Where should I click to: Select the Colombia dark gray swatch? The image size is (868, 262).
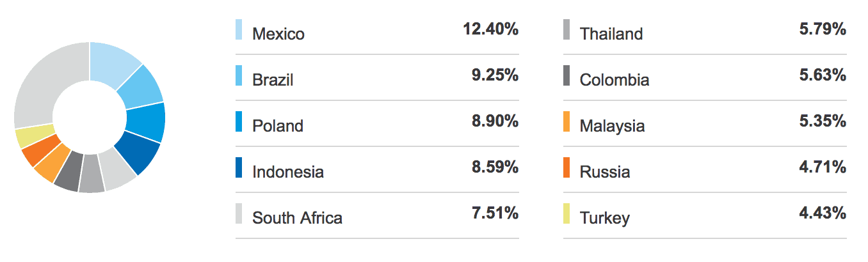click(x=567, y=75)
